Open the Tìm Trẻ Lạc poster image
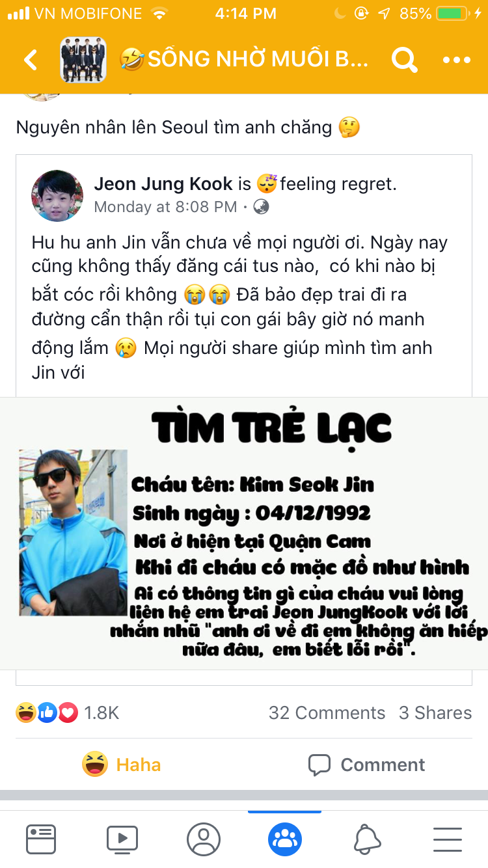This screenshot has height=868, width=488. (244, 533)
